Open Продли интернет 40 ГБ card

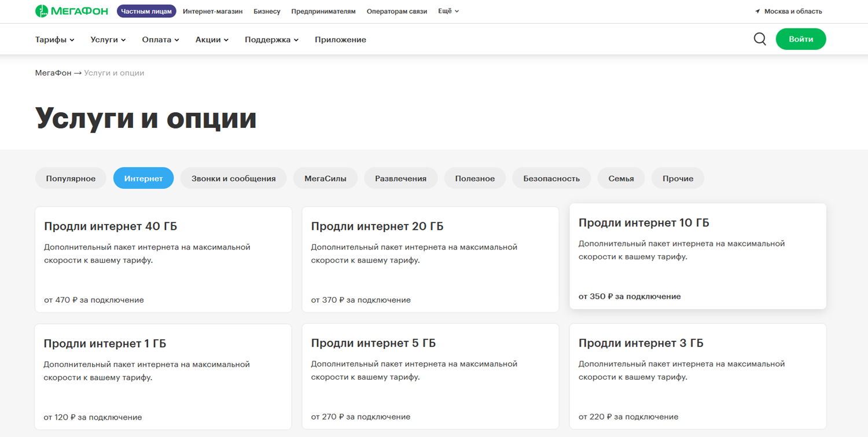(163, 259)
